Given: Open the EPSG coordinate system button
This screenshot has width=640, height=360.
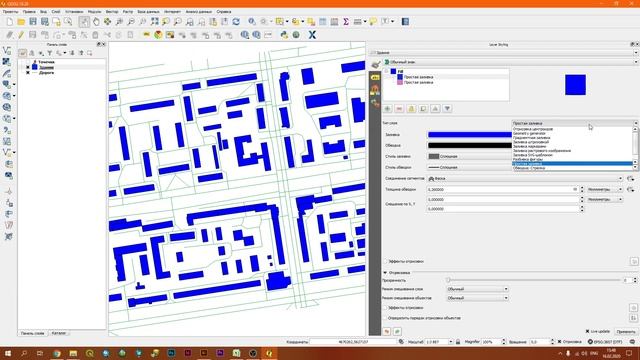Looking at the screenshot, I should point(605,342).
